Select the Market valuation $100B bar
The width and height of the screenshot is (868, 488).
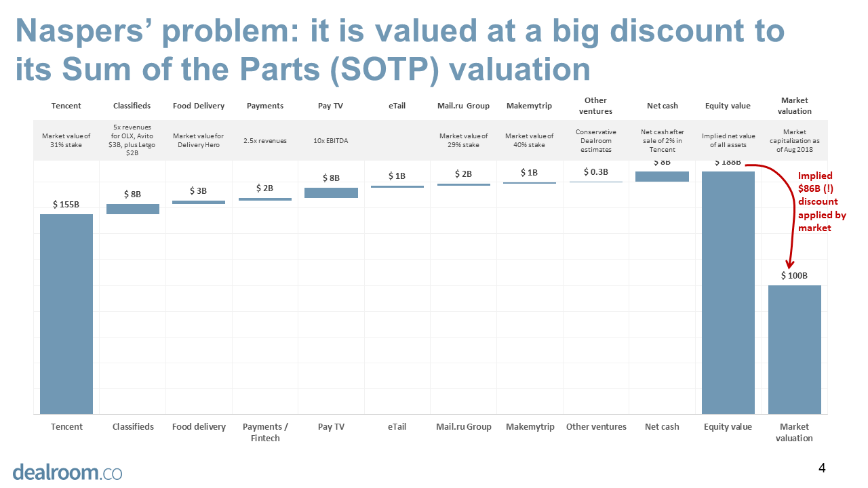click(794, 349)
